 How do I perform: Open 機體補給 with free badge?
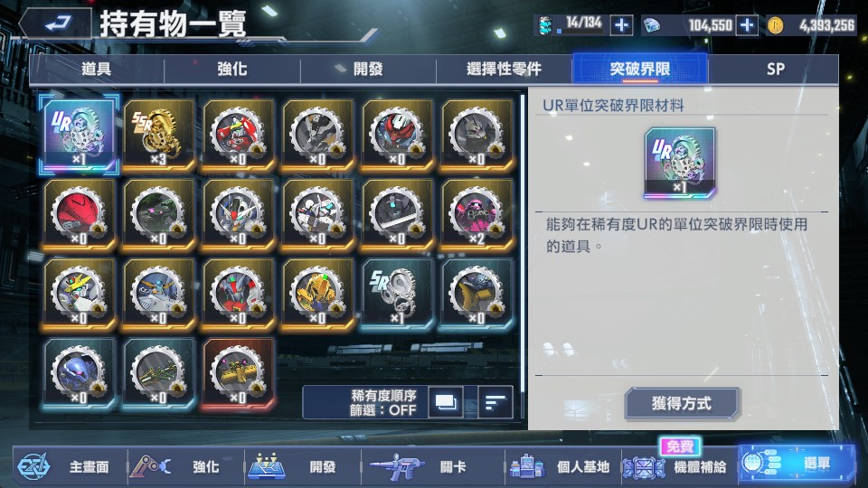[676, 466]
